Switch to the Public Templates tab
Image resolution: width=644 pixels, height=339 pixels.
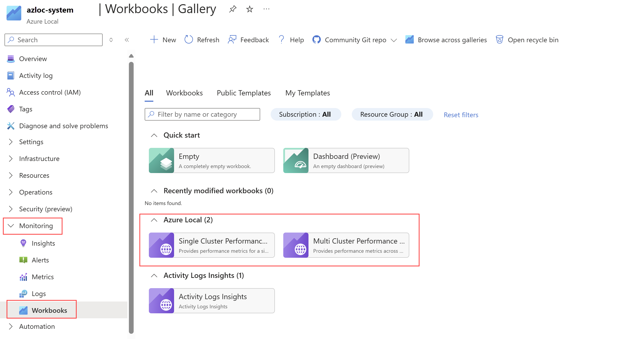coord(243,93)
